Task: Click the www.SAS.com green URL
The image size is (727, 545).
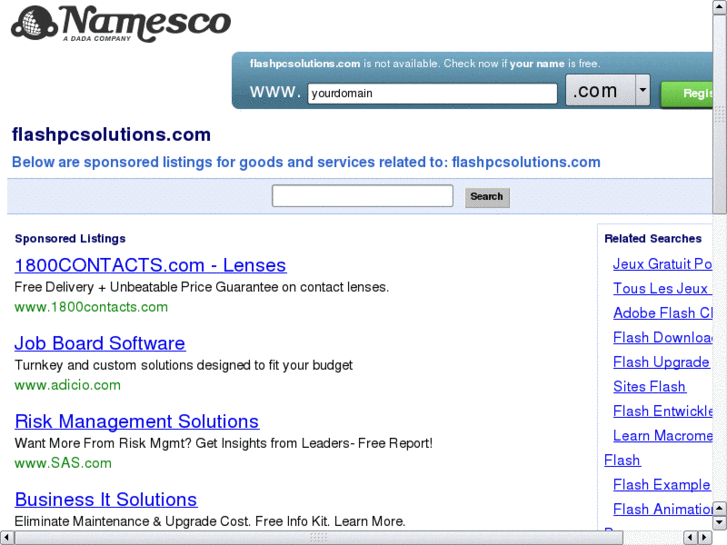Action: [x=63, y=463]
